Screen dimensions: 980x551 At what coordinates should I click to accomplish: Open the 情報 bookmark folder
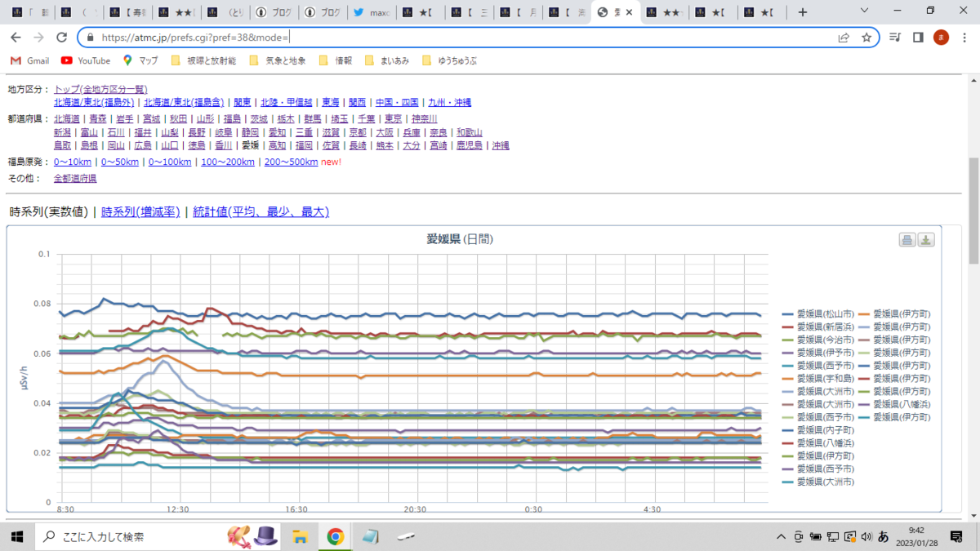[x=335, y=60]
